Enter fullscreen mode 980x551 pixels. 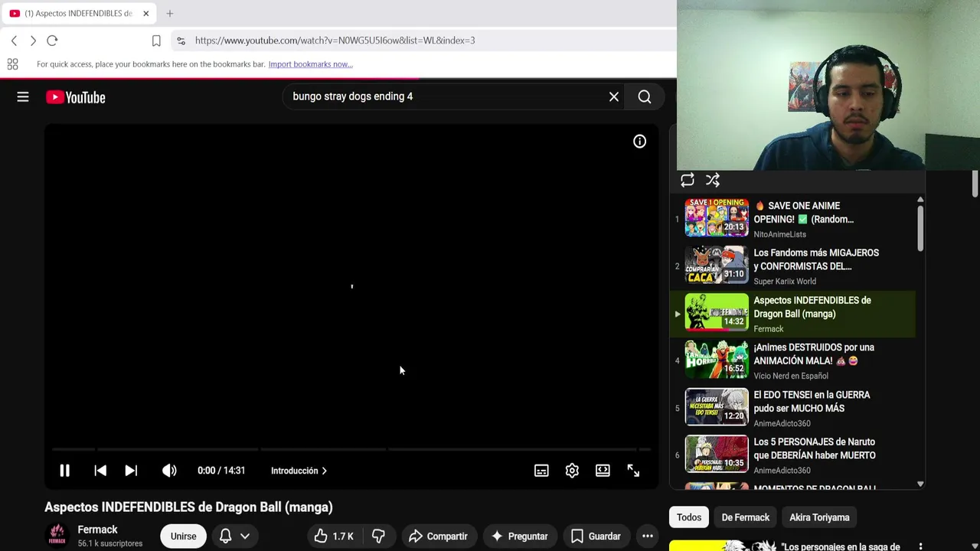pos(633,471)
